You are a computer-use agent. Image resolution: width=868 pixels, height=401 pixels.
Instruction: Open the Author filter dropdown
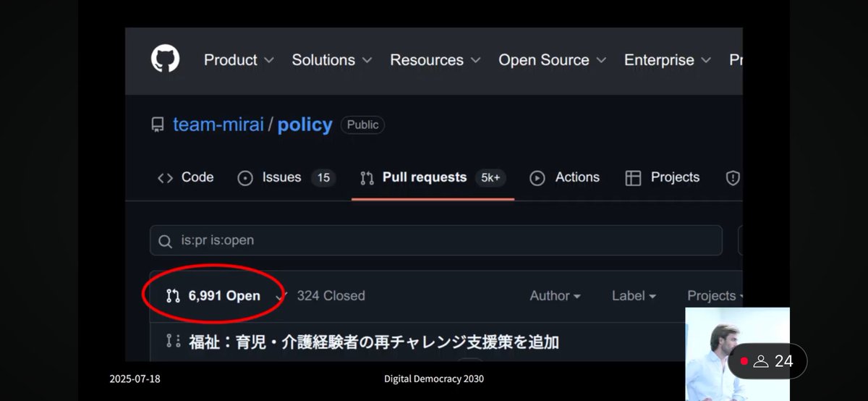555,295
